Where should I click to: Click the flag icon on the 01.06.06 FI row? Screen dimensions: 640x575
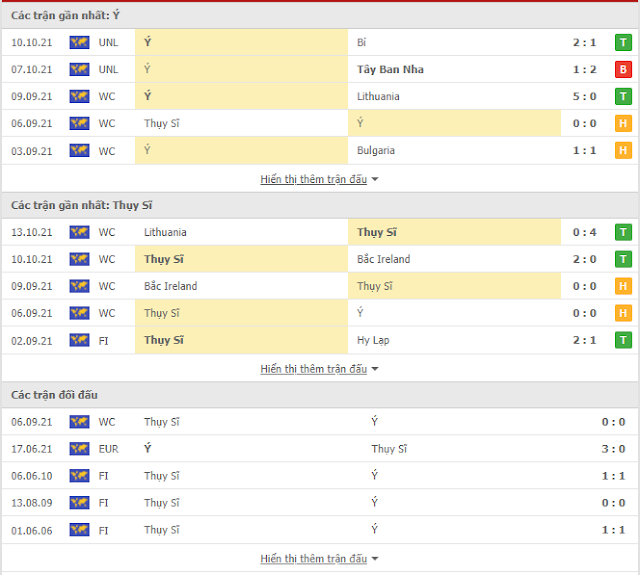point(79,530)
